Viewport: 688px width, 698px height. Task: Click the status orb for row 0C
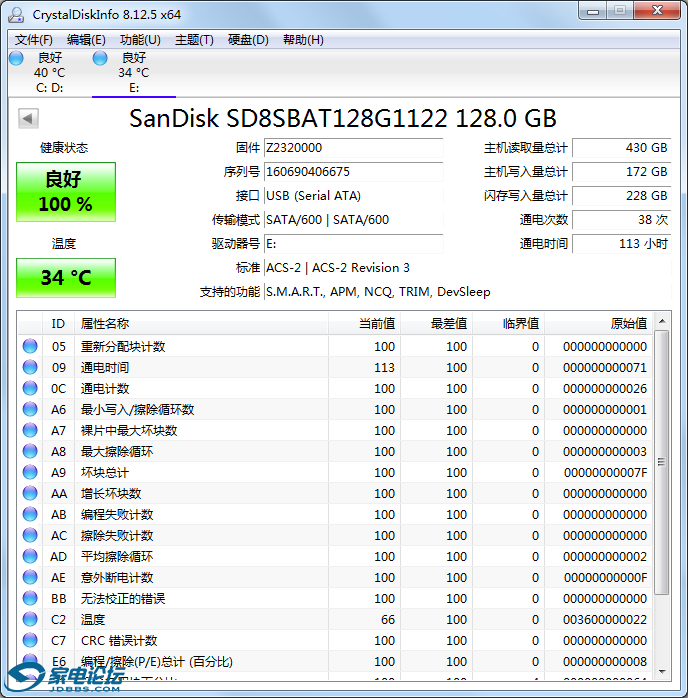30,388
